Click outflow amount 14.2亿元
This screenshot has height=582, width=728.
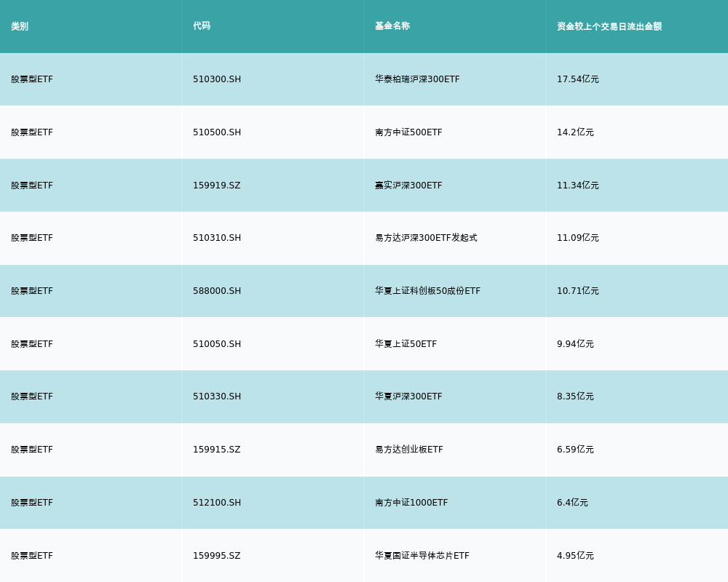click(x=575, y=132)
